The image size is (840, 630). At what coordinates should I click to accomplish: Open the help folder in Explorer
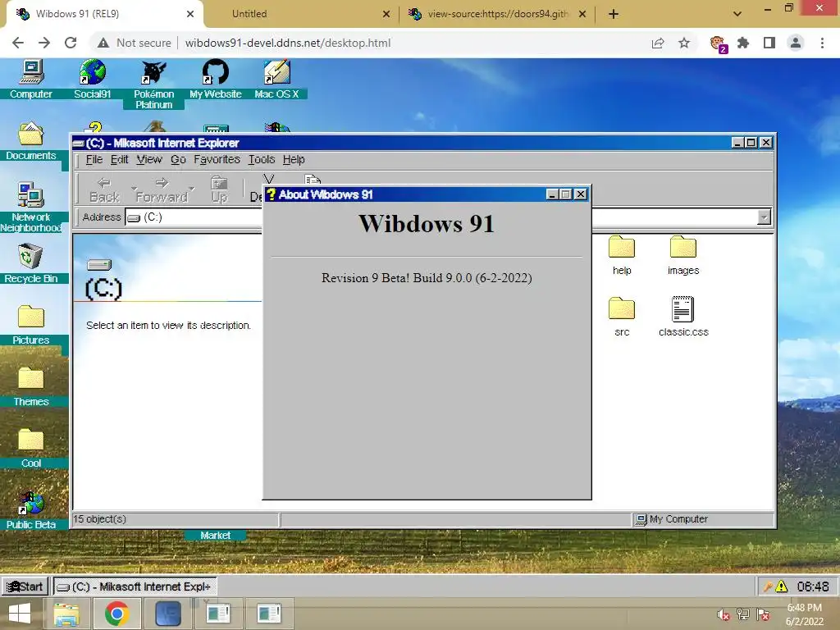(622, 247)
